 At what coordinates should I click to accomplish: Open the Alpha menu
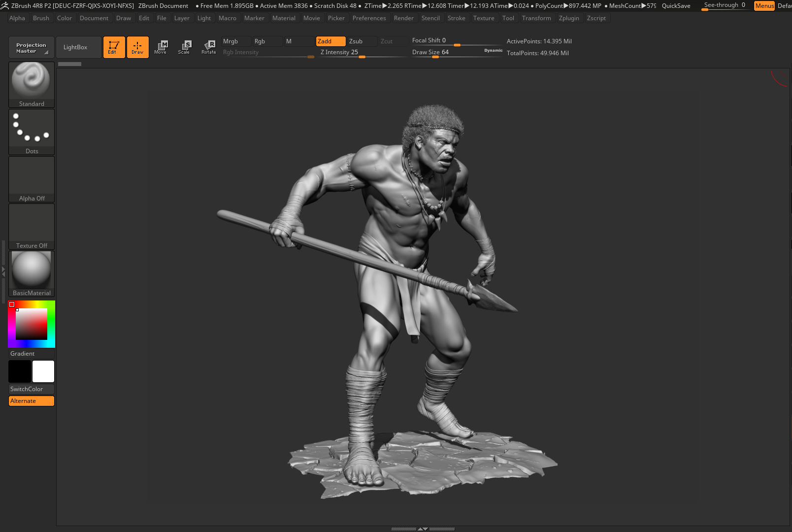17,18
